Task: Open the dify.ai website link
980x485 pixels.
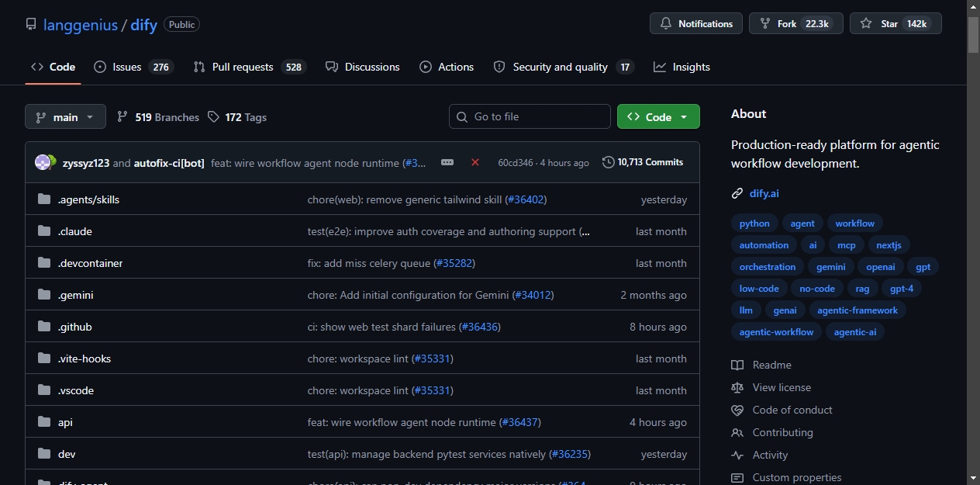Action: (764, 193)
